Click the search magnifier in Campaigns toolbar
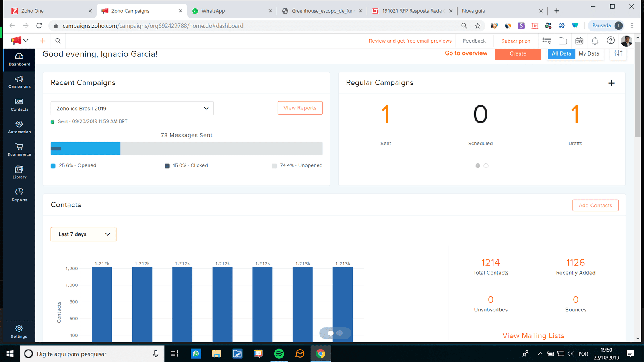644x362 pixels. pyautogui.click(x=58, y=41)
